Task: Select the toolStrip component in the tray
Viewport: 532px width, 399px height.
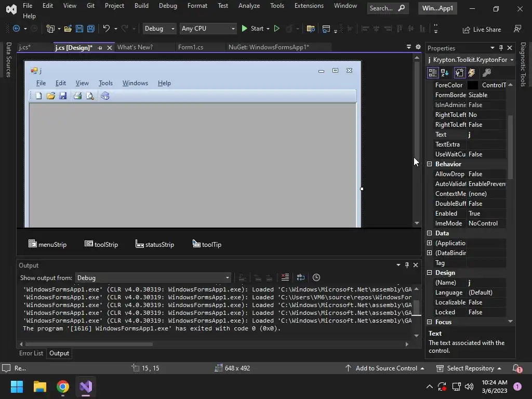Action: [x=101, y=244]
